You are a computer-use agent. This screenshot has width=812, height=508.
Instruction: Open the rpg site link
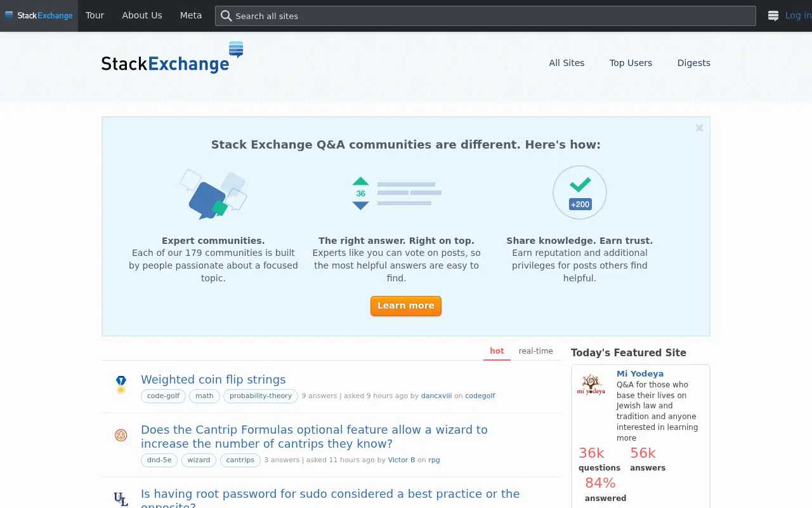[x=434, y=460]
